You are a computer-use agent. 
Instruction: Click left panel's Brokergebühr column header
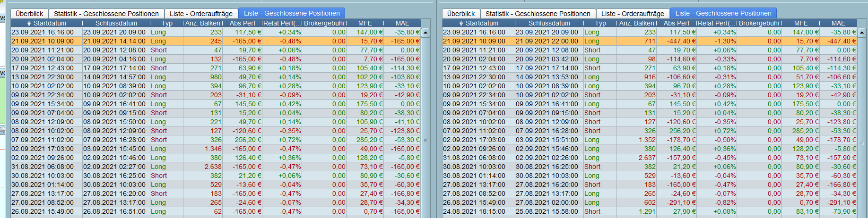[325, 23]
